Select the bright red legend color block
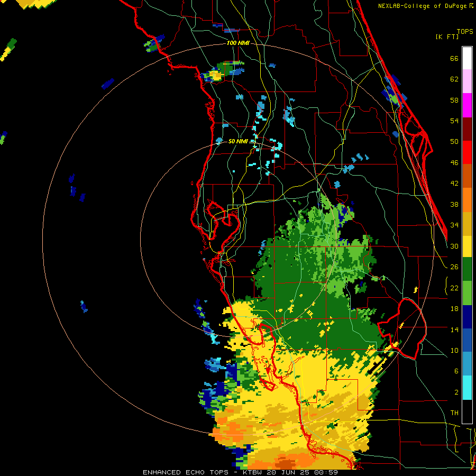476x476 pixels. click(467, 152)
